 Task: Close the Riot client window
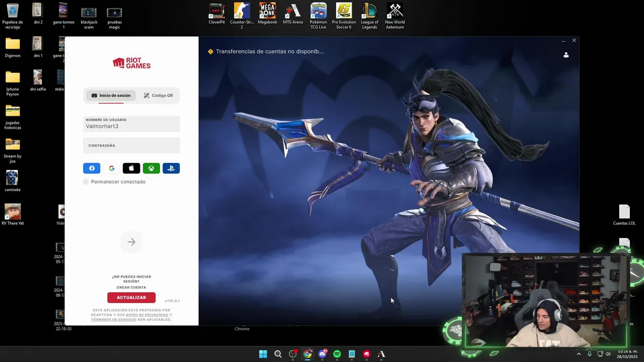(574, 40)
